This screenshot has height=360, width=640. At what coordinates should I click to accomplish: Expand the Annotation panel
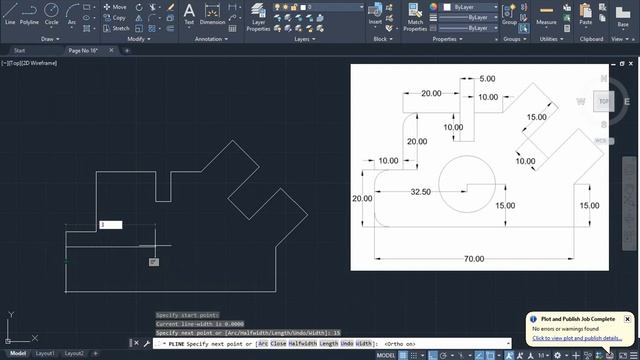tap(211, 39)
